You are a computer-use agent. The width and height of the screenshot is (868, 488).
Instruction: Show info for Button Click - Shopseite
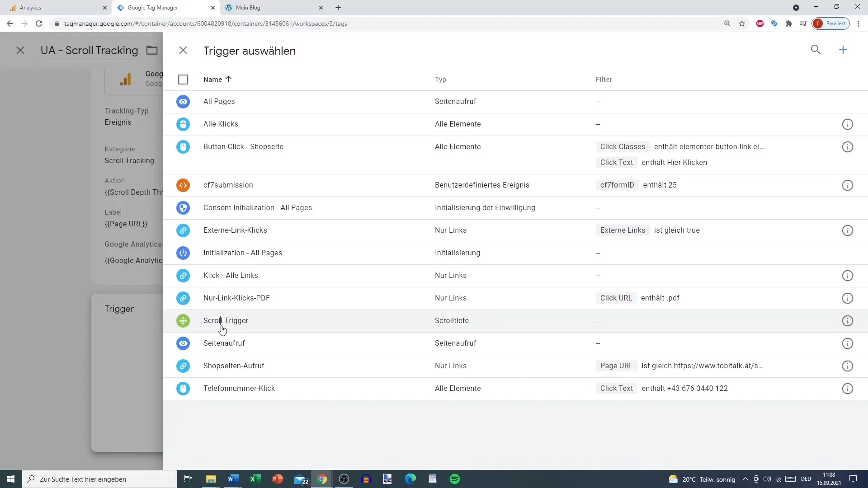pyautogui.click(x=848, y=147)
